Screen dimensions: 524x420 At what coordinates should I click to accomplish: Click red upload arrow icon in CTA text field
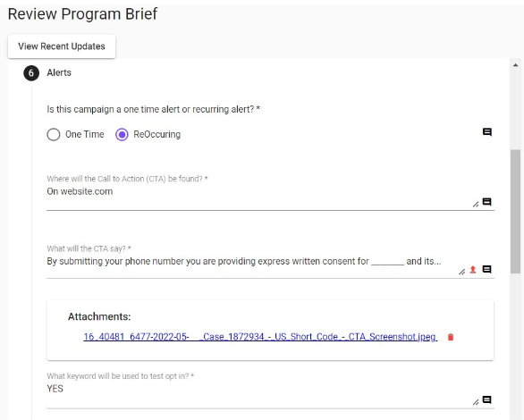tap(473, 270)
